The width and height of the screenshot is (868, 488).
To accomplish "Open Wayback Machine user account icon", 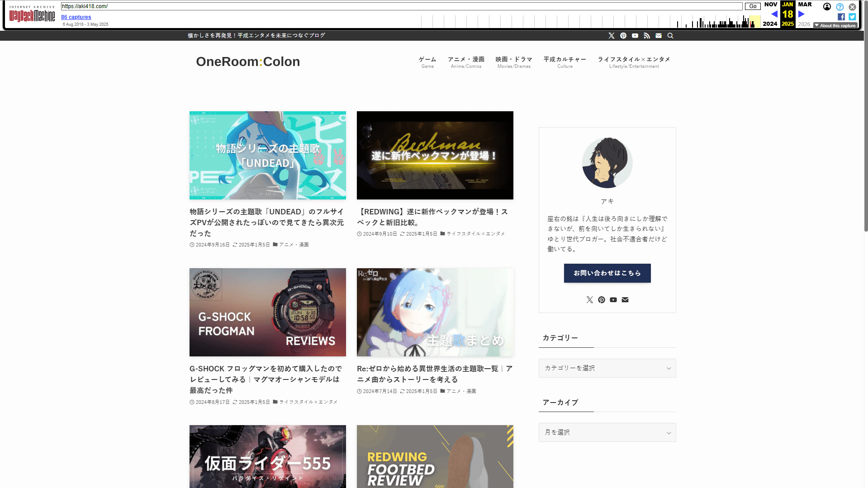I will [x=827, y=7].
